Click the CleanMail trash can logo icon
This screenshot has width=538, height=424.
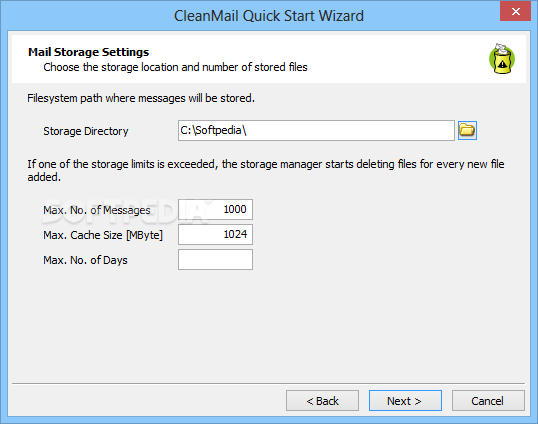click(x=502, y=59)
